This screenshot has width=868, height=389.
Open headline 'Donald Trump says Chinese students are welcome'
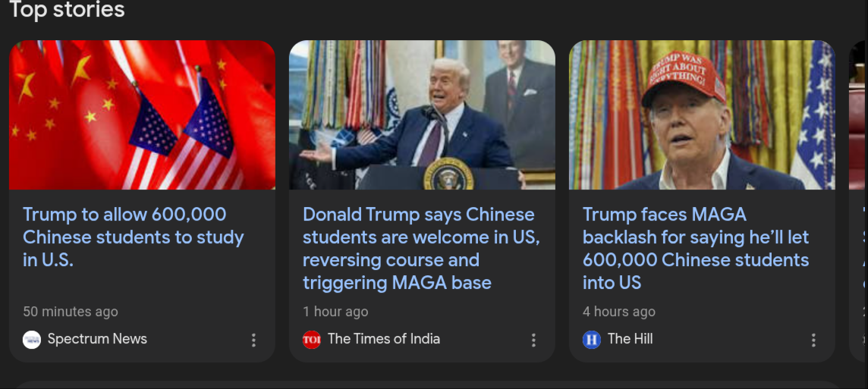[x=421, y=249]
